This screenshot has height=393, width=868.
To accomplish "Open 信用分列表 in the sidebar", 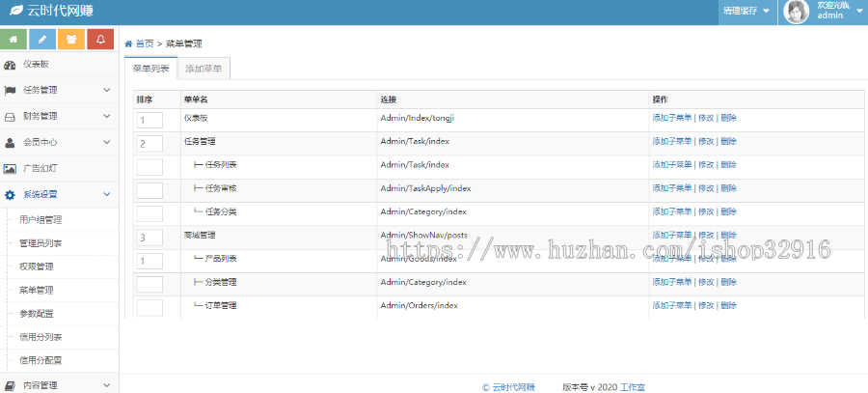I will pos(41,337).
